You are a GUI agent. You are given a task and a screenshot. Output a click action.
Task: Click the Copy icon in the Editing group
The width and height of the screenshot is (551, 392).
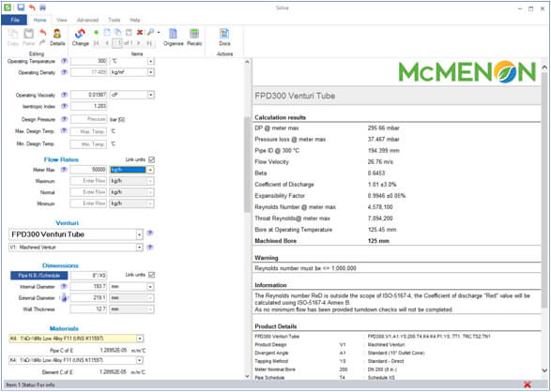click(x=13, y=34)
